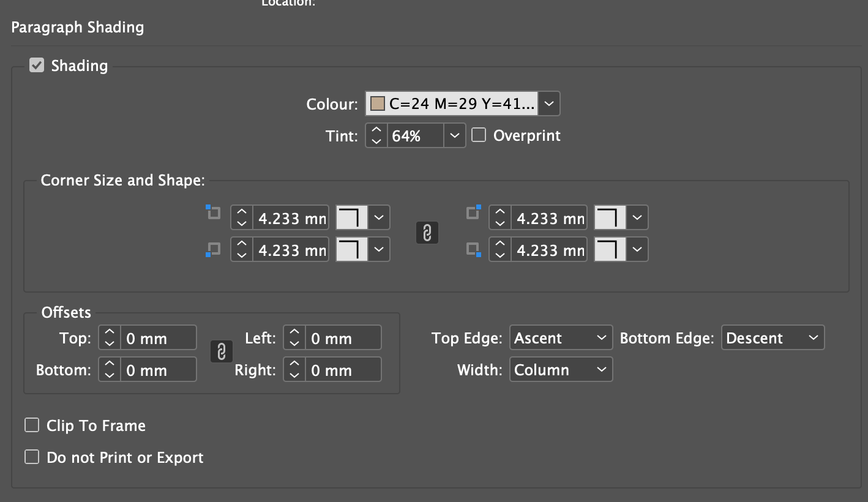
Task: Open the top-left corner shape dropdown
Action: tap(378, 217)
